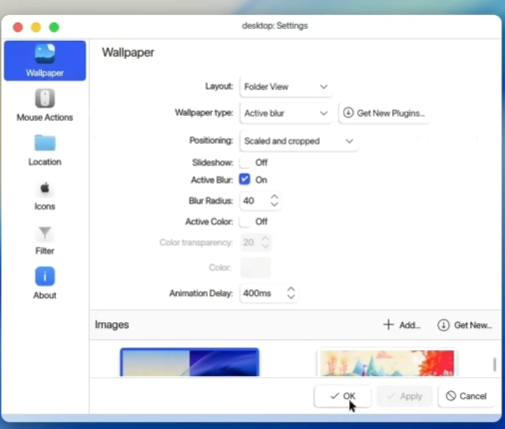Image resolution: width=505 pixels, height=429 pixels.
Task: Open the Layout dropdown set to Folder View
Action: point(286,87)
